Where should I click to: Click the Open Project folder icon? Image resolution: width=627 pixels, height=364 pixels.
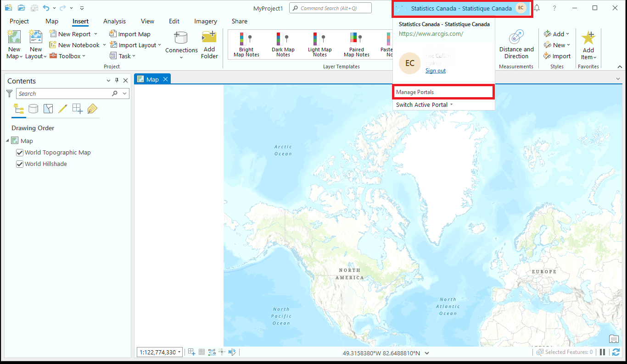(x=21, y=8)
